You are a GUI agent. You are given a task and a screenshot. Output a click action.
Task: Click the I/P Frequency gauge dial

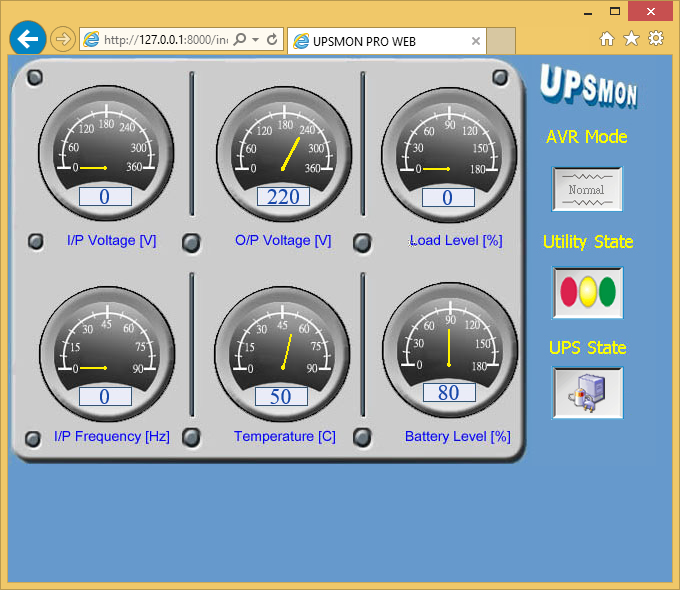click(x=107, y=353)
